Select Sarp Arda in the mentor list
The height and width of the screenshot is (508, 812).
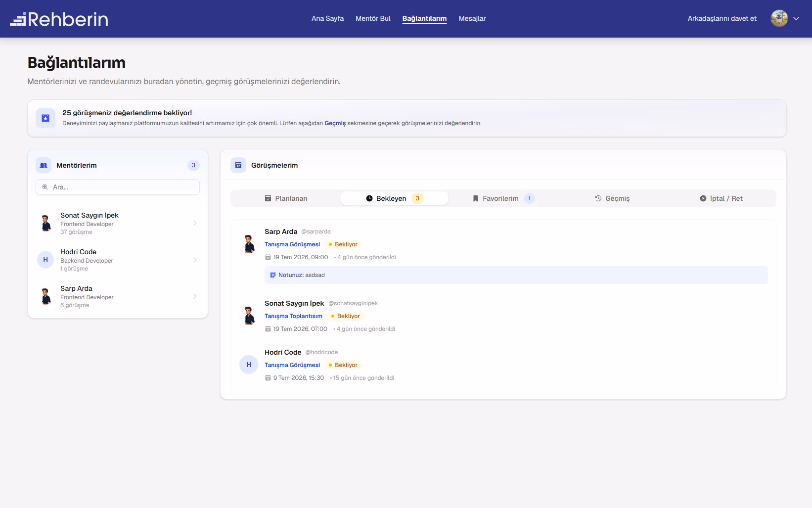coord(118,296)
